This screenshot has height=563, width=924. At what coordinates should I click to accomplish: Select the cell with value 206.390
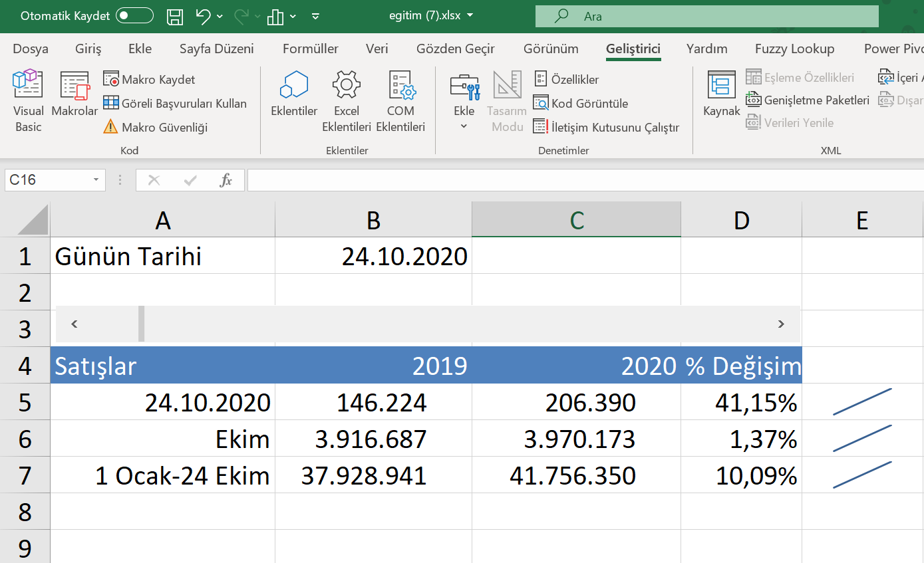[x=577, y=402]
